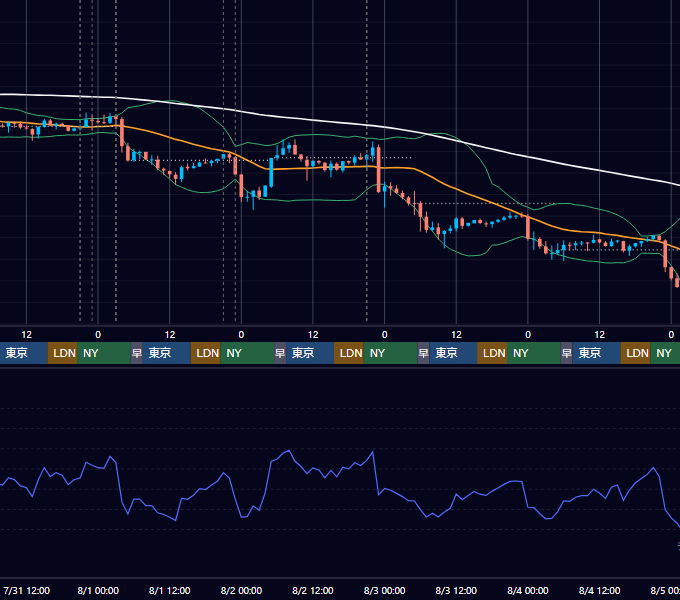
Task: Select the NY session block spanning 8/1 00:00
Action: [x=104, y=353]
